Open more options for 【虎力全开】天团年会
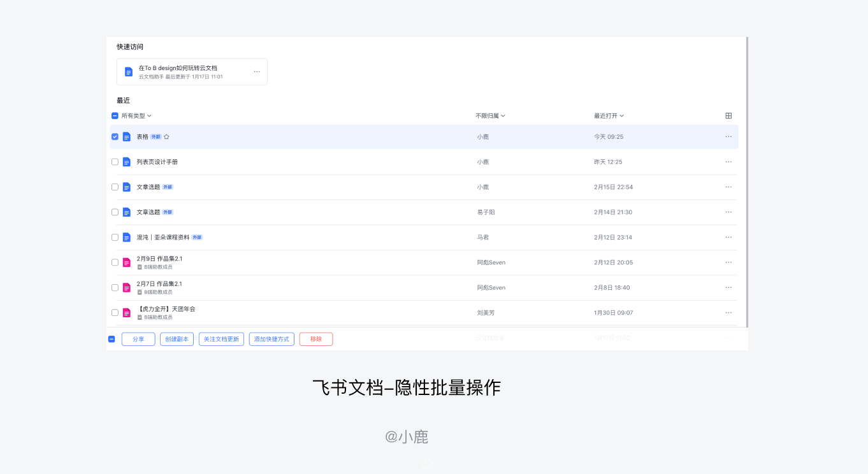 [x=728, y=313]
